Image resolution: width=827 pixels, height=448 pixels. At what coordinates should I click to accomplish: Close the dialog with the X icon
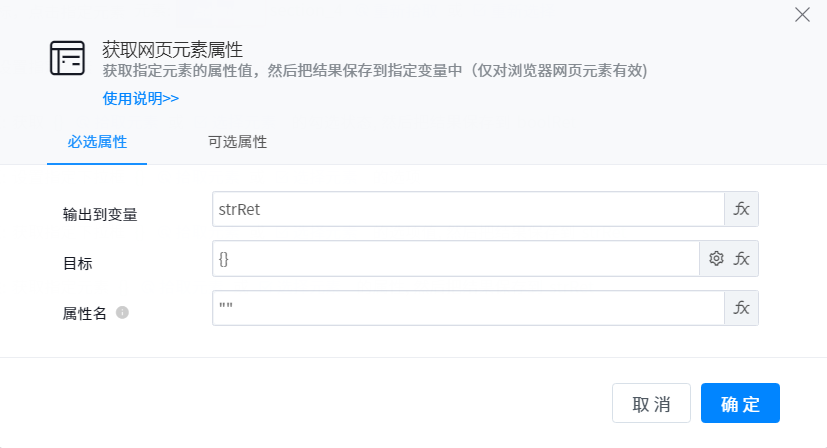(x=801, y=14)
